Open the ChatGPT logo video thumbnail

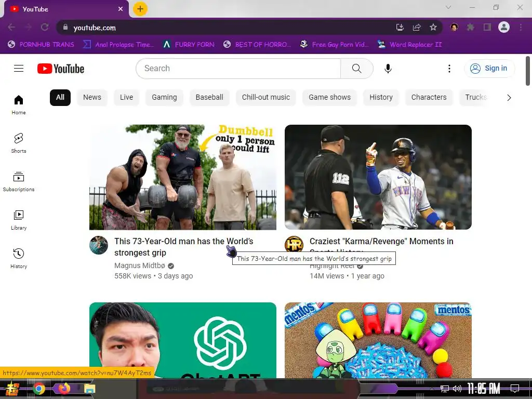coord(182,340)
